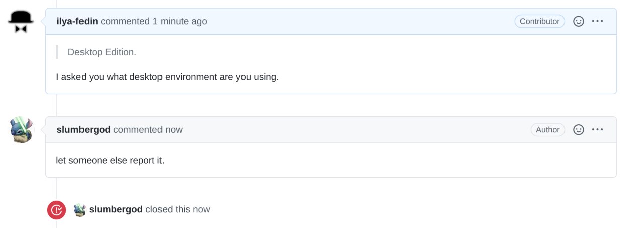Open ilya-fedin username link
Image resolution: width=644 pixels, height=228 pixels.
[77, 21]
